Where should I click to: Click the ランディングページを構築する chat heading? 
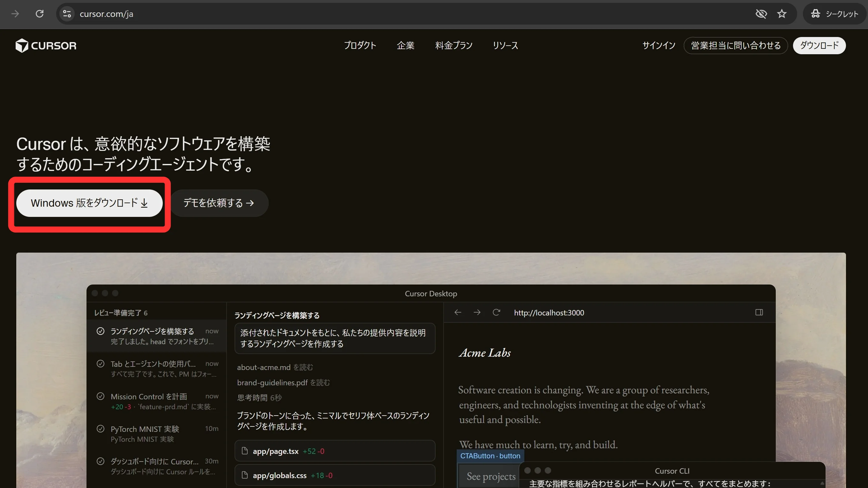tap(277, 315)
